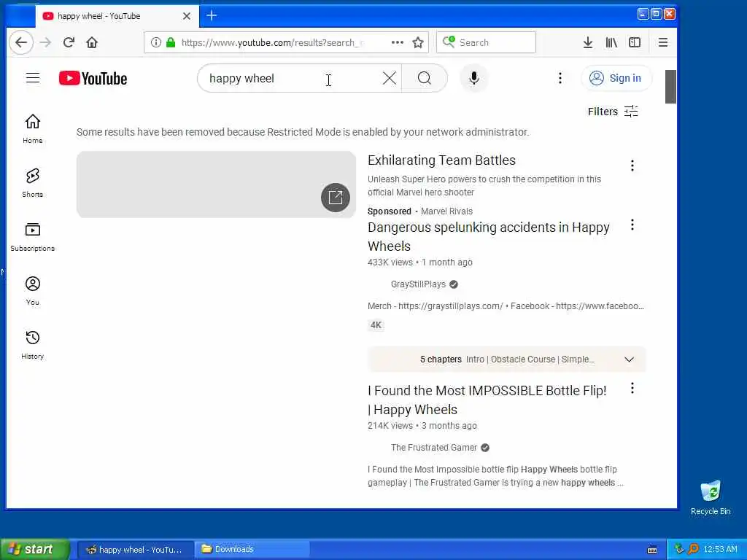Open the Firefox hamburger menu

[x=662, y=42]
